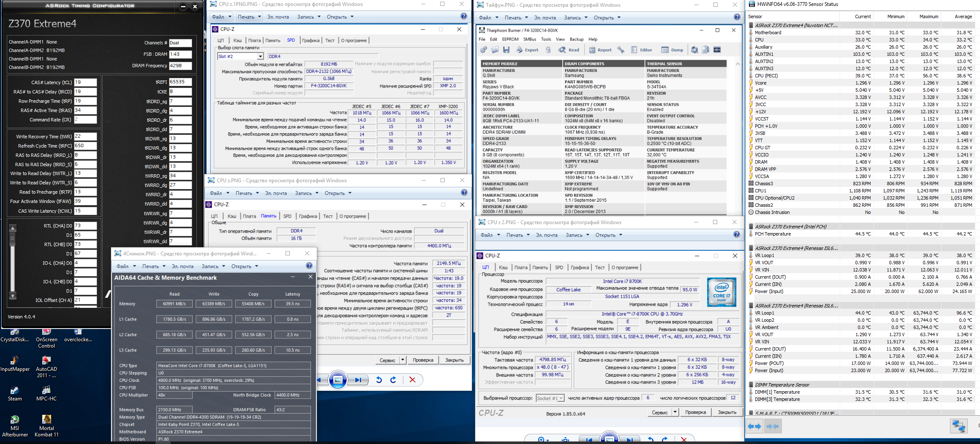Click the Сервис dropdown arrow in CPU-Z processor window
This screenshot has height=444, width=980.
675,412
